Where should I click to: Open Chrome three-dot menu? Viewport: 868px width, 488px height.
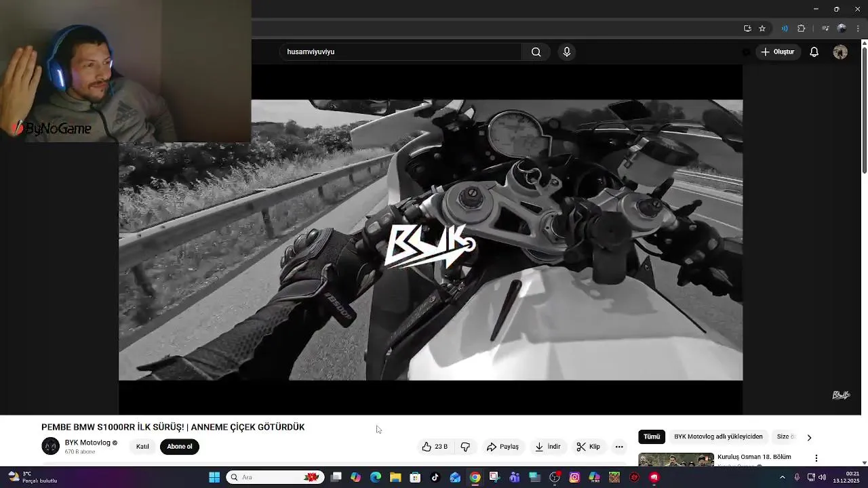858,28
